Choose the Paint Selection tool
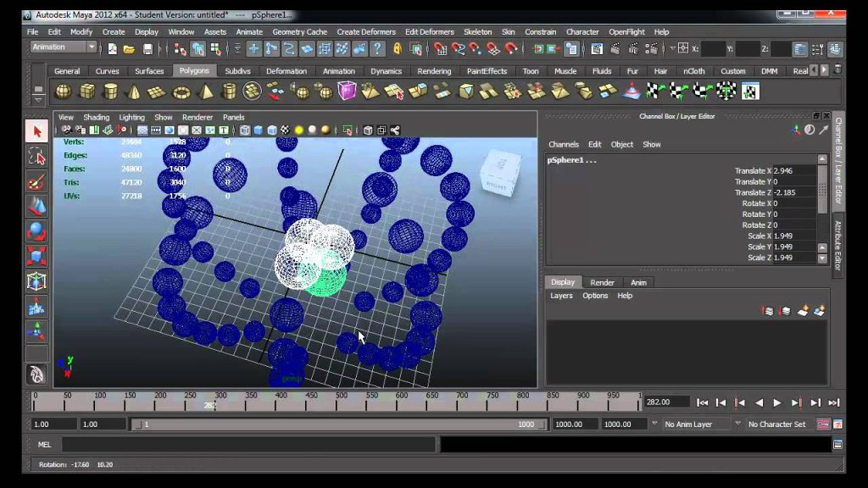Viewport: 868px width, 488px height. pos(36,182)
